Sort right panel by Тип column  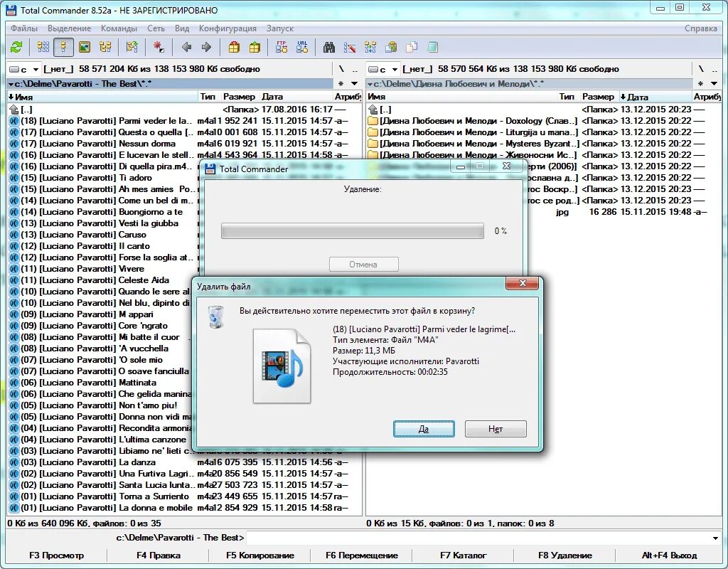pyautogui.click(x=567, y=97)
